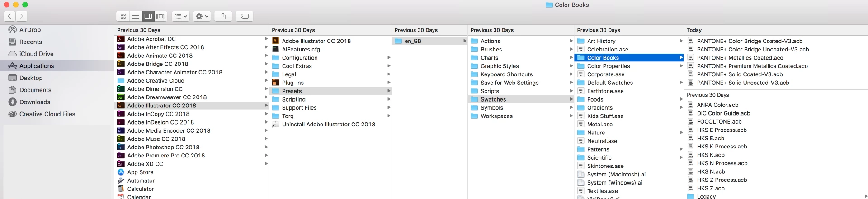Screen dimensions: 868x199
Task: Select gallery view toolbar icon
Action: pos(161,16)
